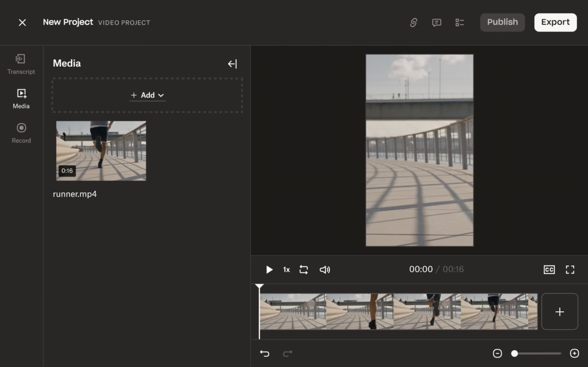The width and height of the screenshot is (588, 367).
Task: Click the timeline zoom slider handle
Action: 514,354
